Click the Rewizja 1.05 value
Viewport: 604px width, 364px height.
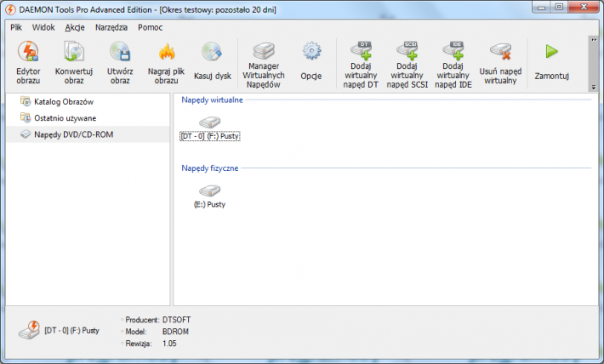169,344
